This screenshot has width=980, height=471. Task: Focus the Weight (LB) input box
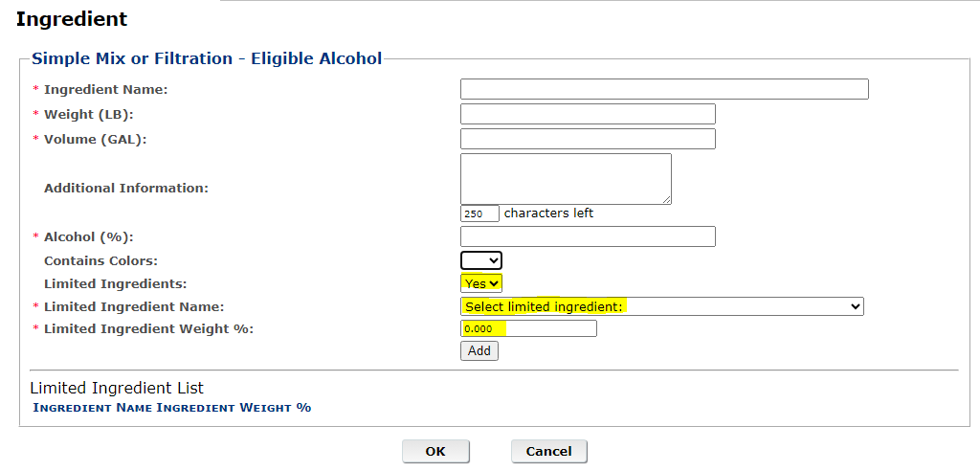pyautogui.click(x=588, y=114)
